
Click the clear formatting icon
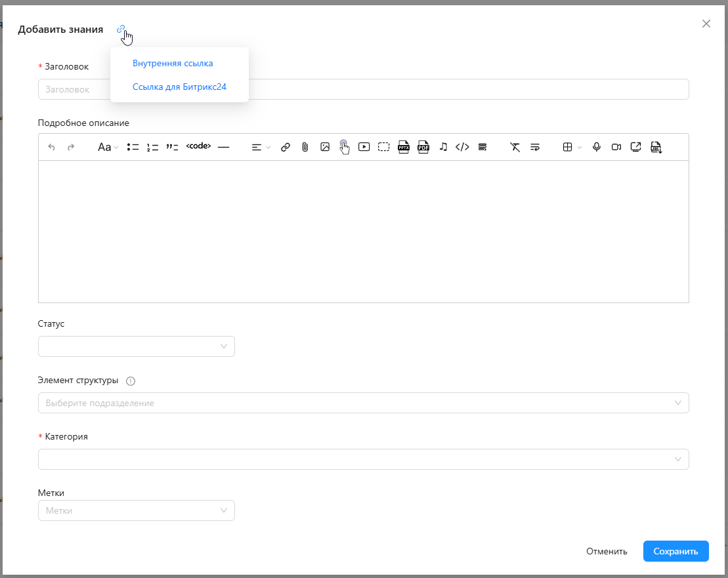pos(515,148)
